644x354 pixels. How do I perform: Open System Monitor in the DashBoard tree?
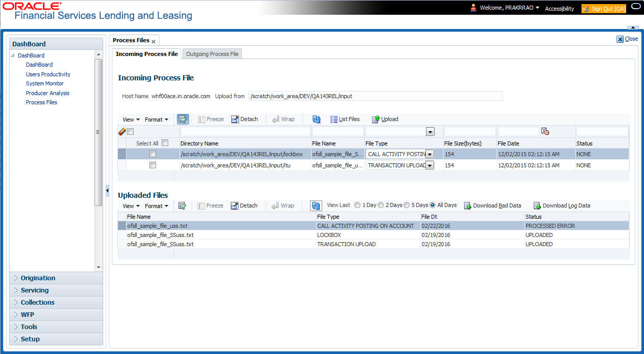[x=45, y=83]
